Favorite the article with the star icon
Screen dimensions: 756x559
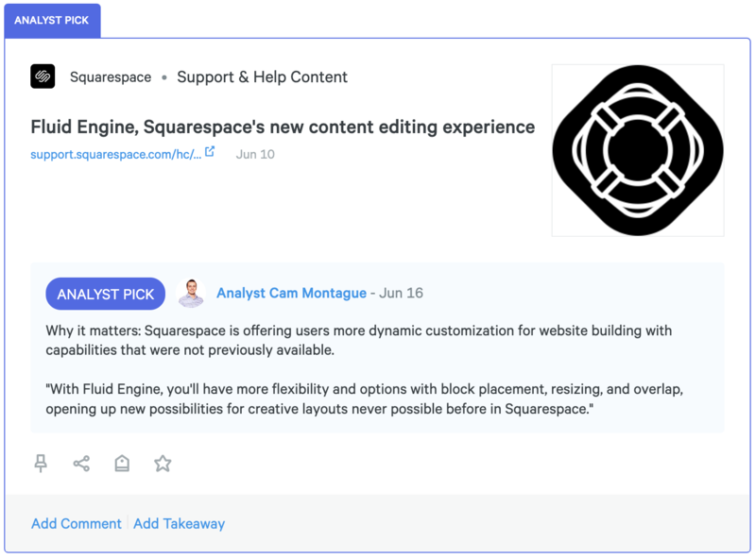point(163,463)
